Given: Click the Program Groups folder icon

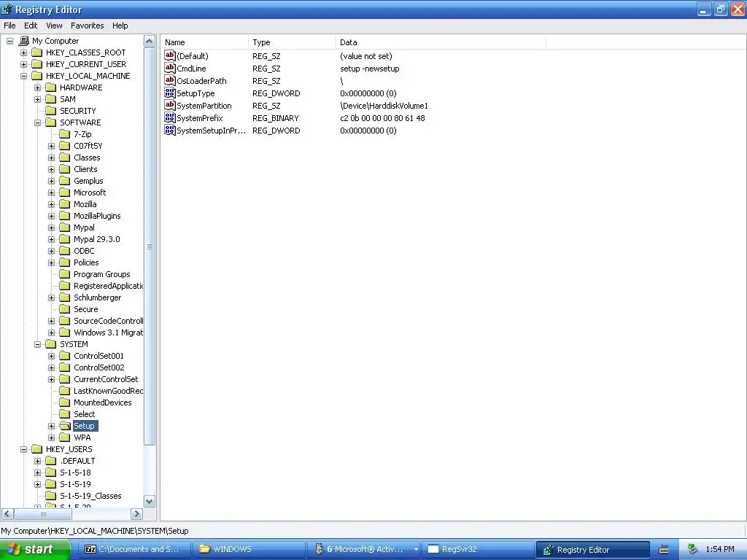Looking at the screenshot, I should pos(64,274).
